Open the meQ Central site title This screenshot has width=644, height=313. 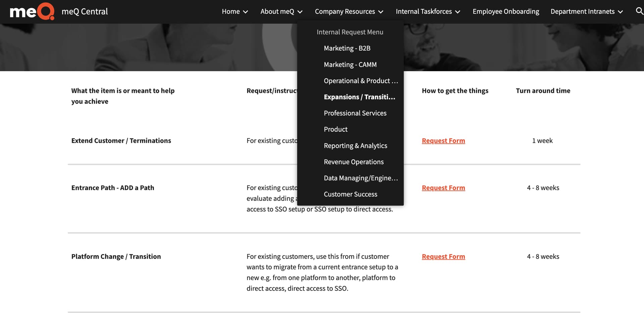click(x=85, y=11)
